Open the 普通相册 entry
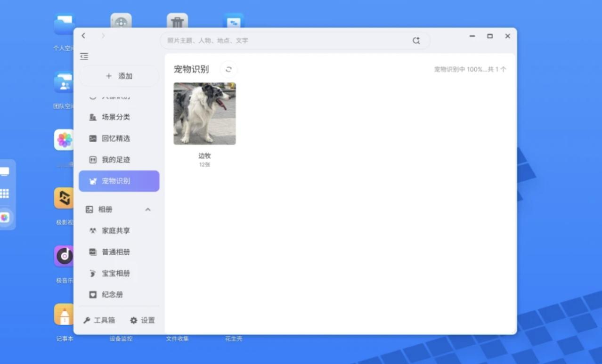This screenshot has width=602, height=364. click(119, 252)
